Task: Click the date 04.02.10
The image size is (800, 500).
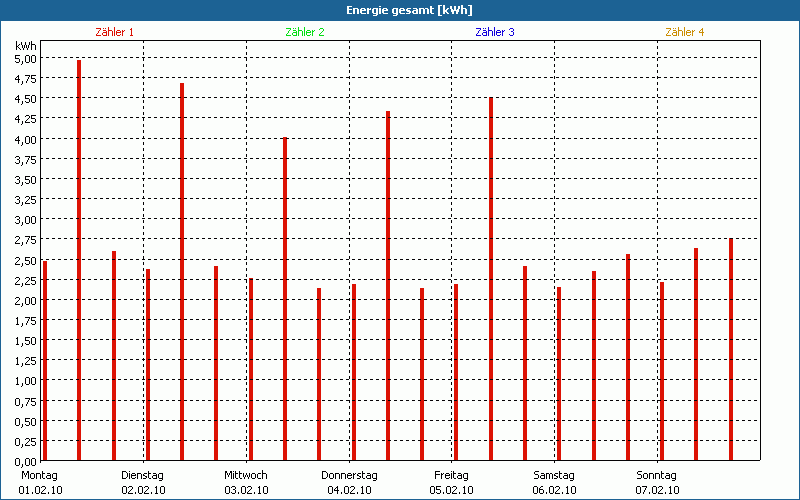Action: 349,491
